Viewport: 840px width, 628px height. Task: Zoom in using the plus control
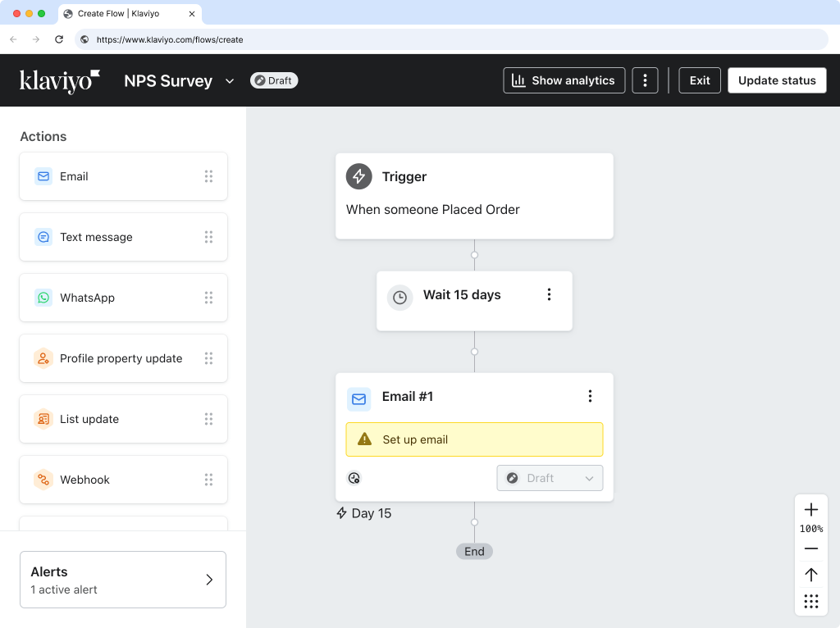click(x=810, y=509)
